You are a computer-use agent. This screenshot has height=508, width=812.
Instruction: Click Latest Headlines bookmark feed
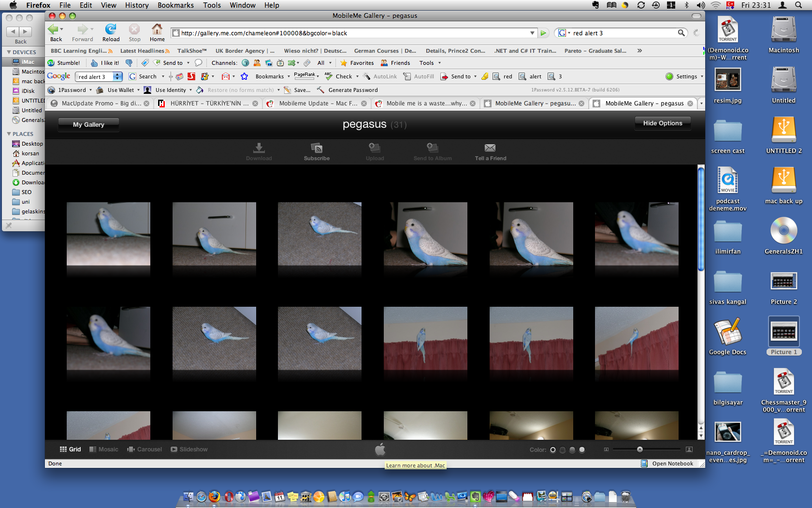144,51
